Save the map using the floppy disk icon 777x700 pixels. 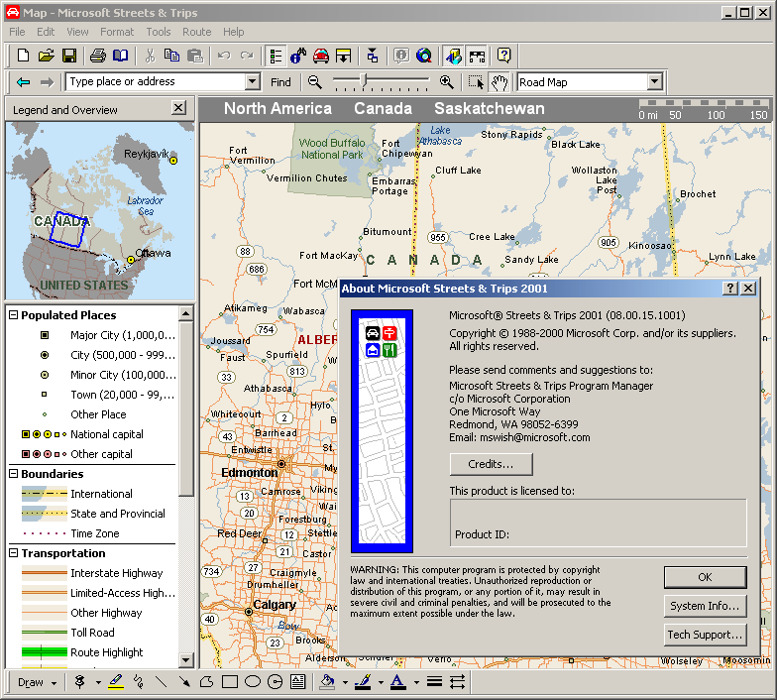click(69, 56)
